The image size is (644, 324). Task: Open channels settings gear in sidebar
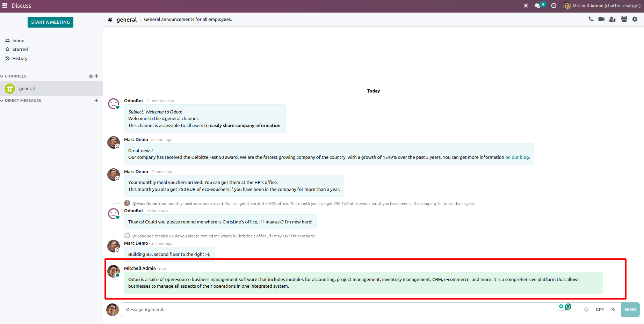[91, 76]
